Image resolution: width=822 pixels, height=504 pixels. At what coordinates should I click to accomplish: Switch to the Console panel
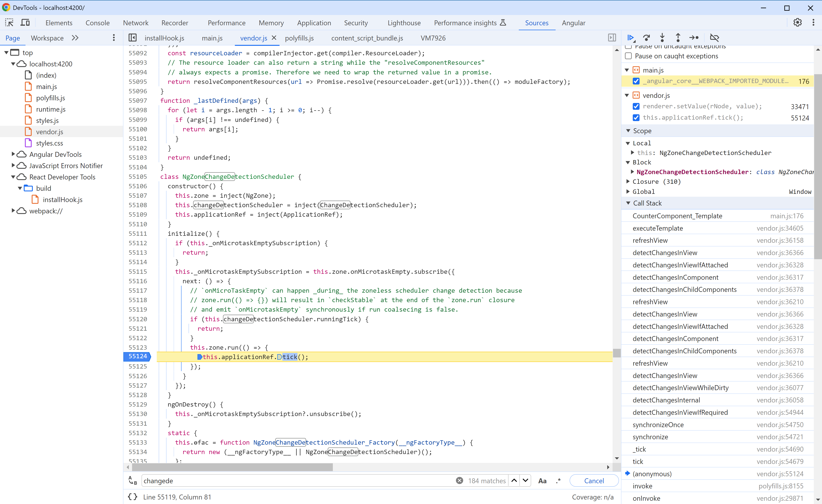pyautogui.click(x=98, y=23)
